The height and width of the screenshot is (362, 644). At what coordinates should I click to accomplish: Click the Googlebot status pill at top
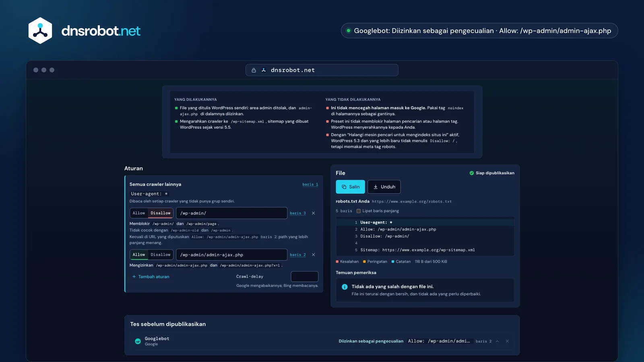pos(479,31)
